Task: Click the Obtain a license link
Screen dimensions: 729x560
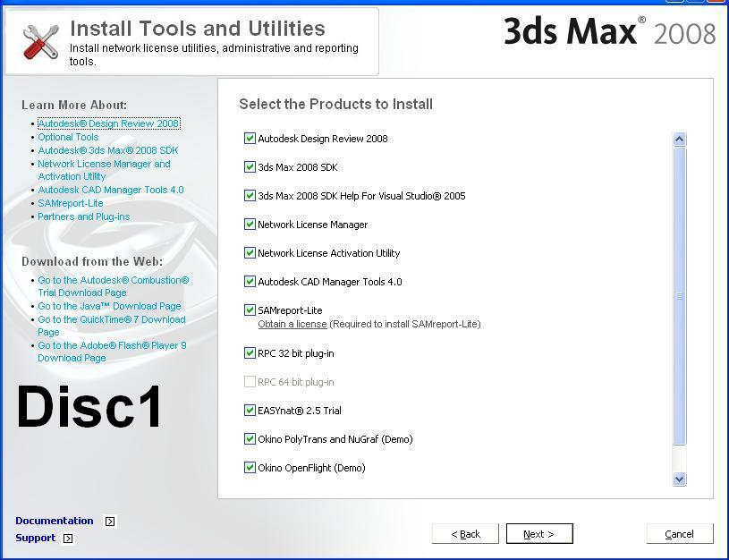Action: click(292, 324)
